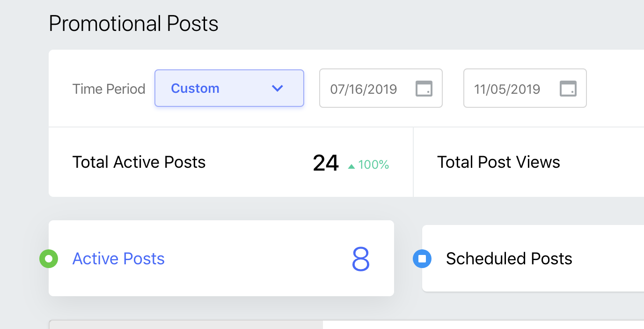Image resolution: width=644 pixels, height=329 pixels.
Task: Click the Promotional Posts heading
Action: (133, 23)
